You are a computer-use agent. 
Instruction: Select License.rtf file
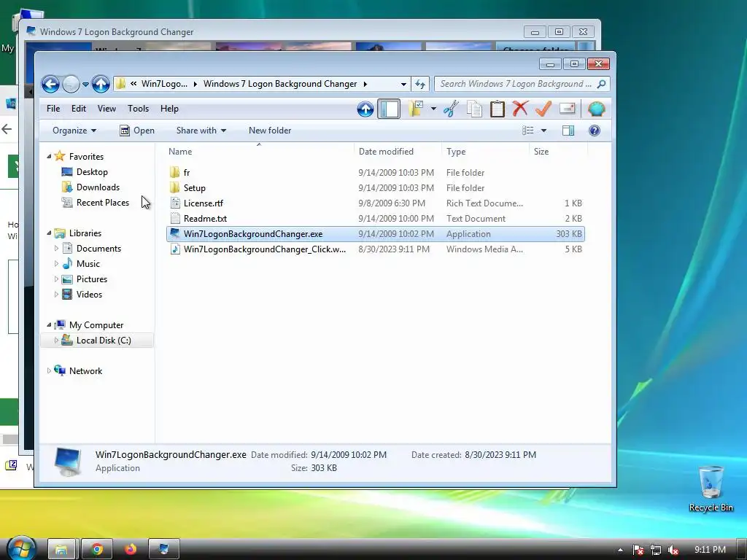(376, 203)
